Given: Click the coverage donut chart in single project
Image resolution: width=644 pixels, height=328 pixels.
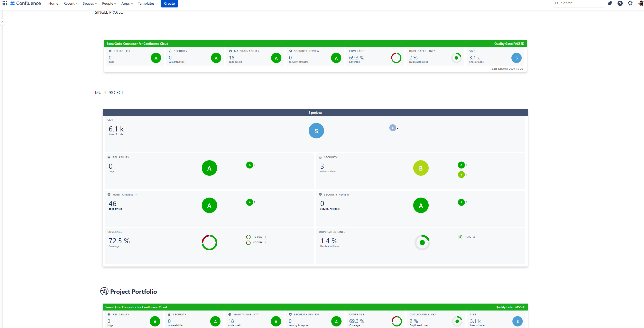Looking at the screenshot, I should (x=396, y=58).
